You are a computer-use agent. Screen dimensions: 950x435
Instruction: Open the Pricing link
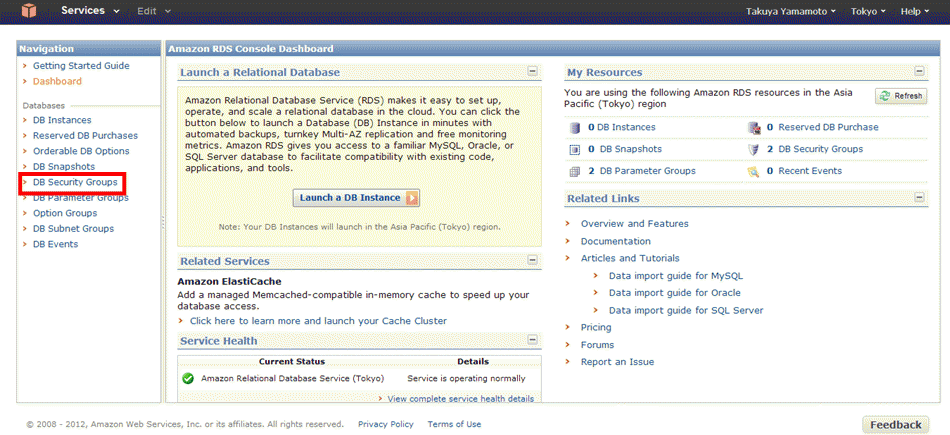[596, 327]
